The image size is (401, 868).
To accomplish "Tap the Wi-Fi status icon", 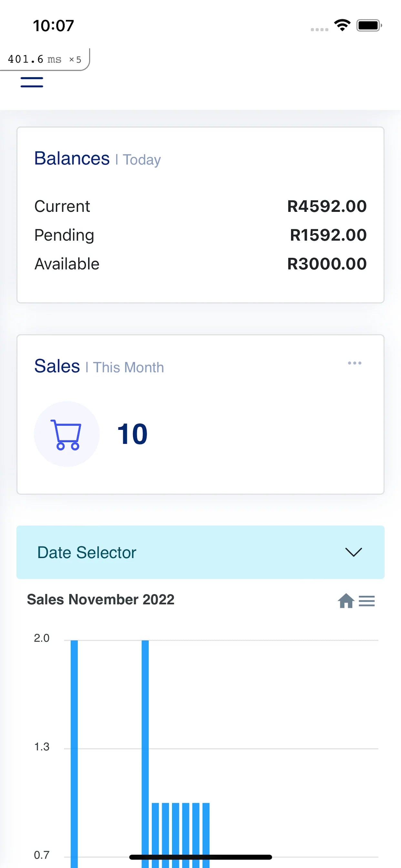I will tap(342, 25).
